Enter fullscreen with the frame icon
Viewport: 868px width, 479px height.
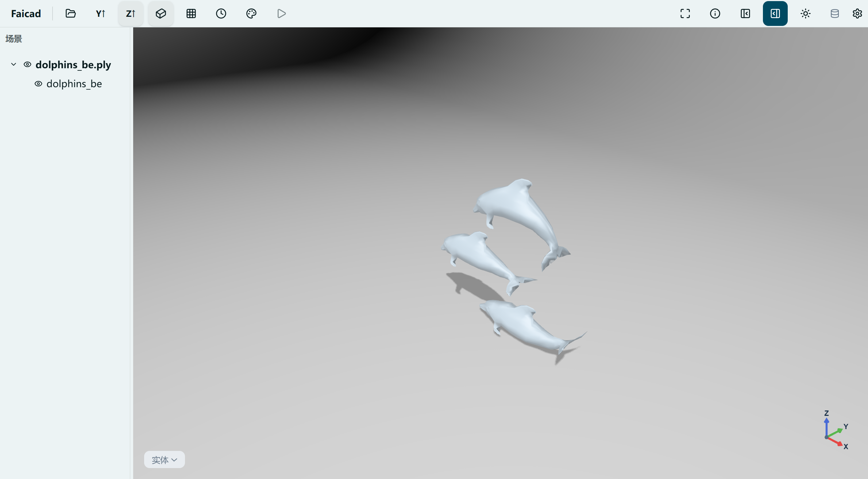point(685,13)
